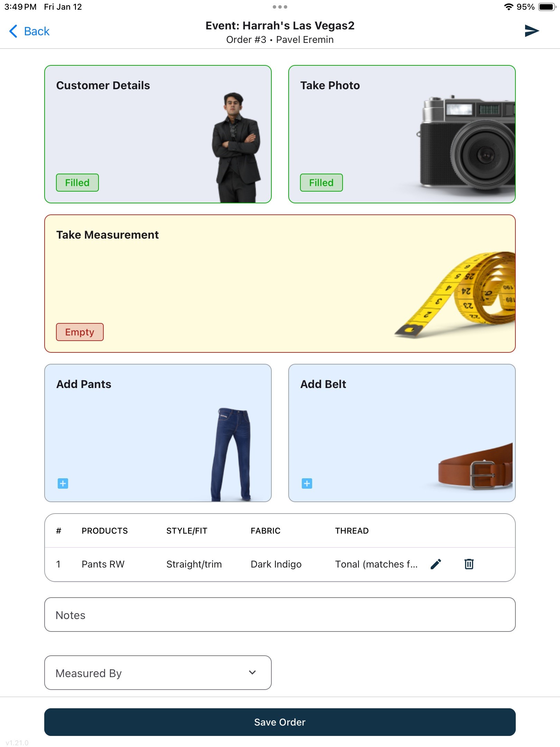Image resolution: width=560 pixels, height=747 pixels.
Task: Tap the send paper-plane icon
Action: point(532,31)
